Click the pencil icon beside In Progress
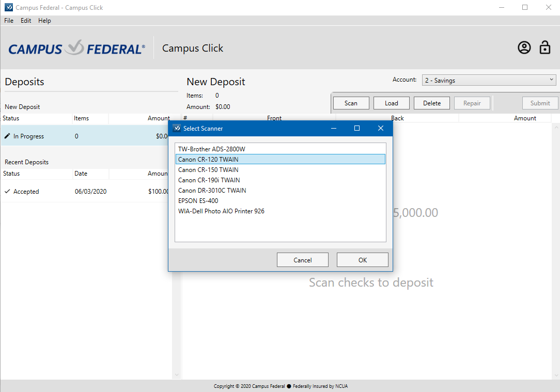 [x=7, y=136]
